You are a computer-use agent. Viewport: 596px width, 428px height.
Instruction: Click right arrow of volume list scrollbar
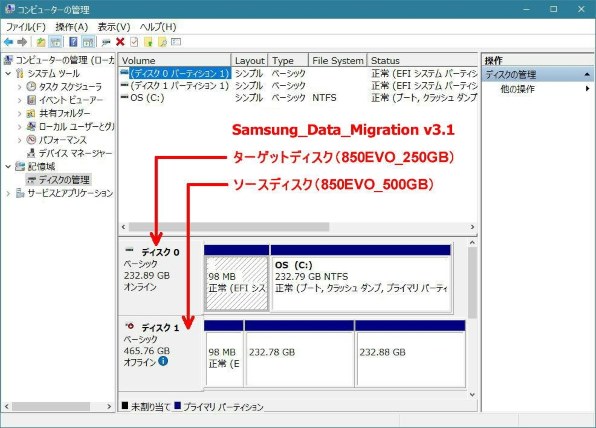point(472,227)
